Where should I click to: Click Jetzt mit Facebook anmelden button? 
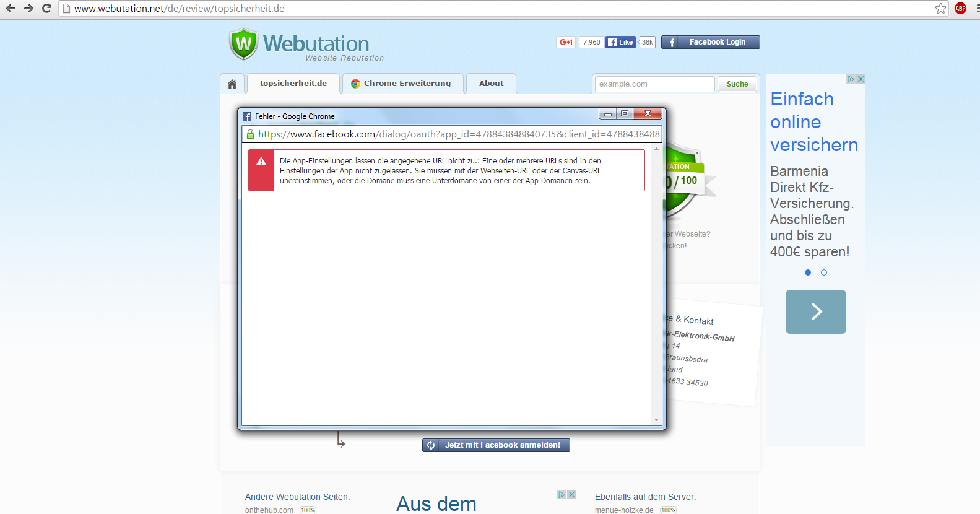tap(496, 445)
